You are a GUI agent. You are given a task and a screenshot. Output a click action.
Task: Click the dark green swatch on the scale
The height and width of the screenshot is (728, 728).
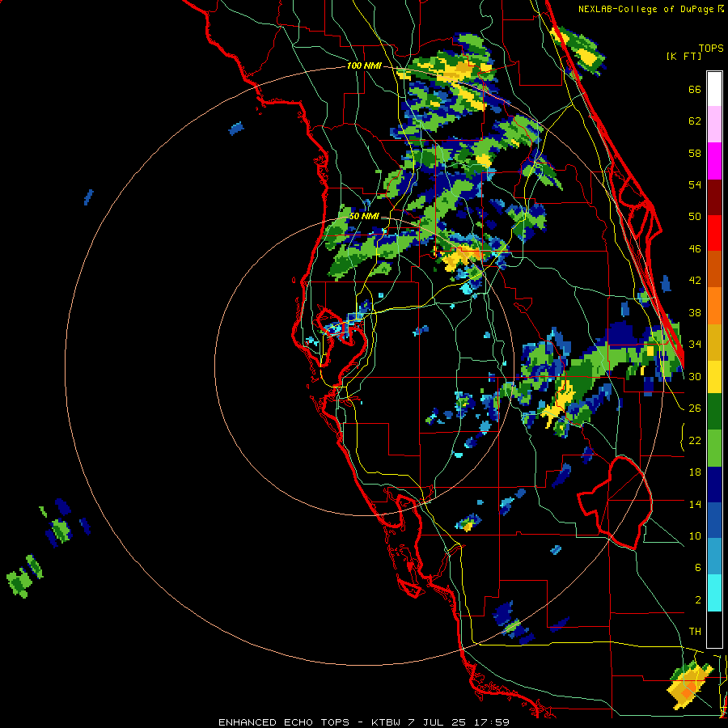point(714,412)
